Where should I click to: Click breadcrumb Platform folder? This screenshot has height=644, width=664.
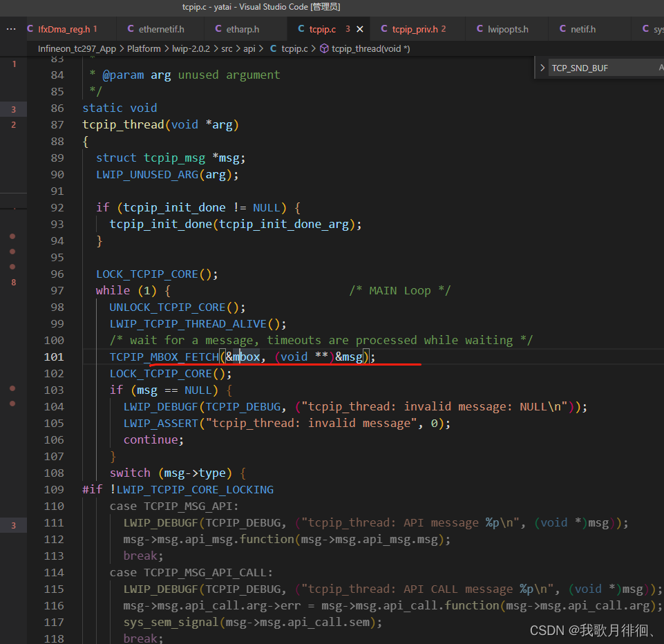tap(144, 48)
